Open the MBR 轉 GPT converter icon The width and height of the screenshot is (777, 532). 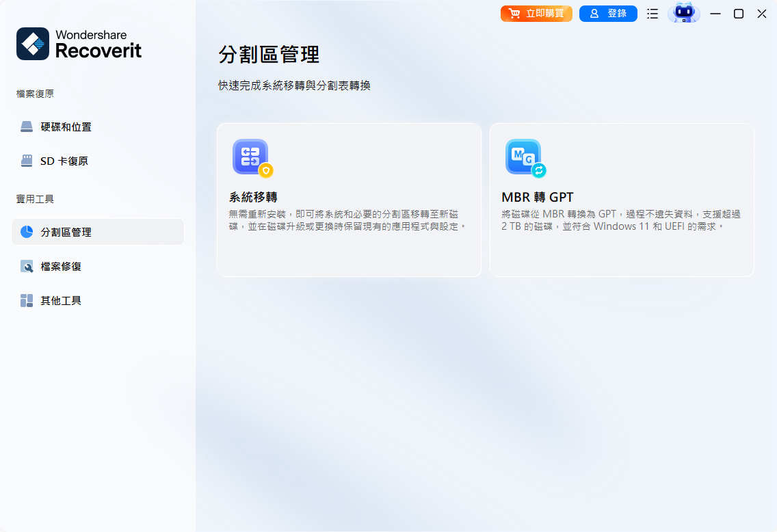[523, 157]
